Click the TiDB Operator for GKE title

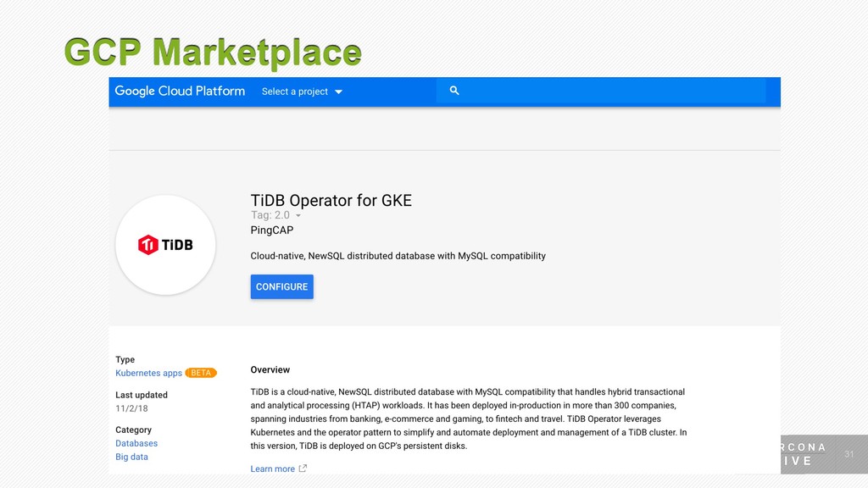[331, 200]
